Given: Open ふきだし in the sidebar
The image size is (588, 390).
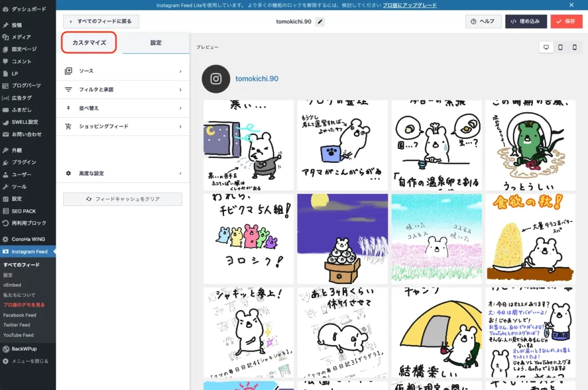Looking at the screenshot, I should pyautogui.click(x=28, y=110).
